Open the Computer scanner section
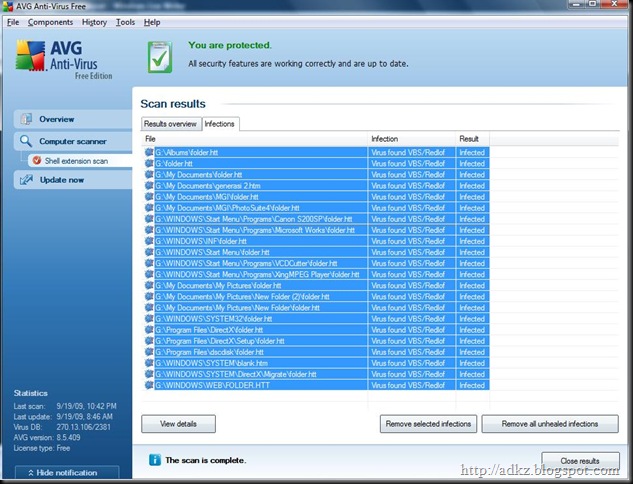The height and width of the screenshot is (484, 633). tap(73, 141)
